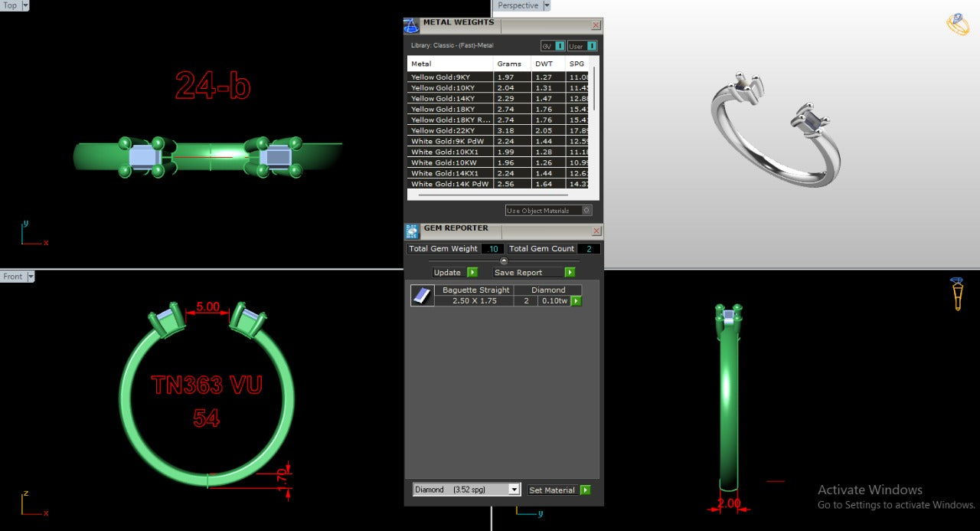Close the Metal Weights panel
The width and height of the screenshot is (980, 531).
[x=596, y=25]
